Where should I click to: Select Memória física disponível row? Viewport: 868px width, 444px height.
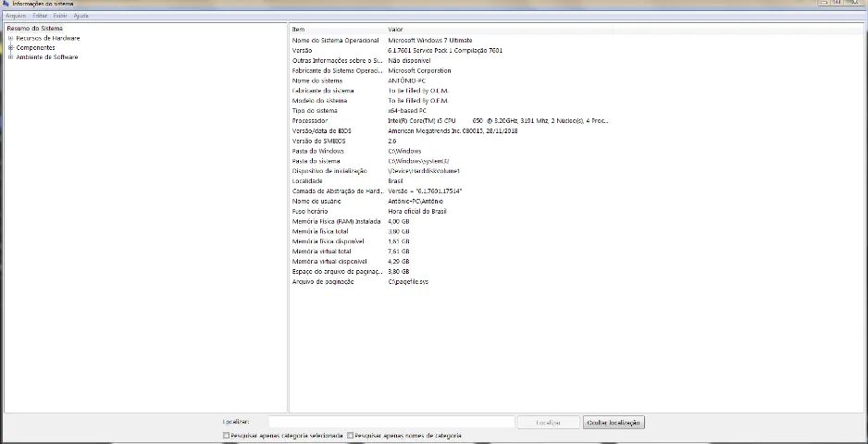coord(452,241)
